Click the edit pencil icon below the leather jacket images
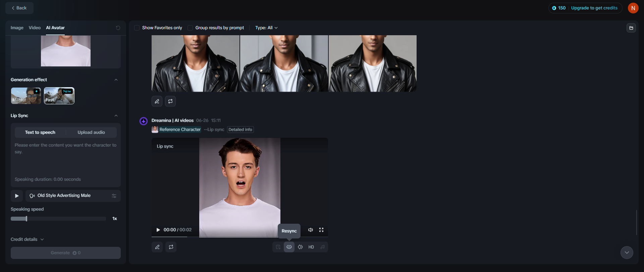 (x=157, y=101)
